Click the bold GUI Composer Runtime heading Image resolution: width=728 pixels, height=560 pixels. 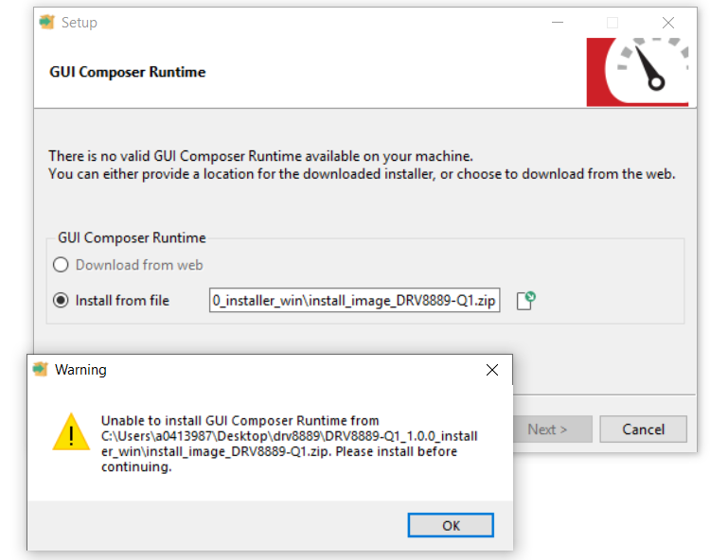point(127,72)
